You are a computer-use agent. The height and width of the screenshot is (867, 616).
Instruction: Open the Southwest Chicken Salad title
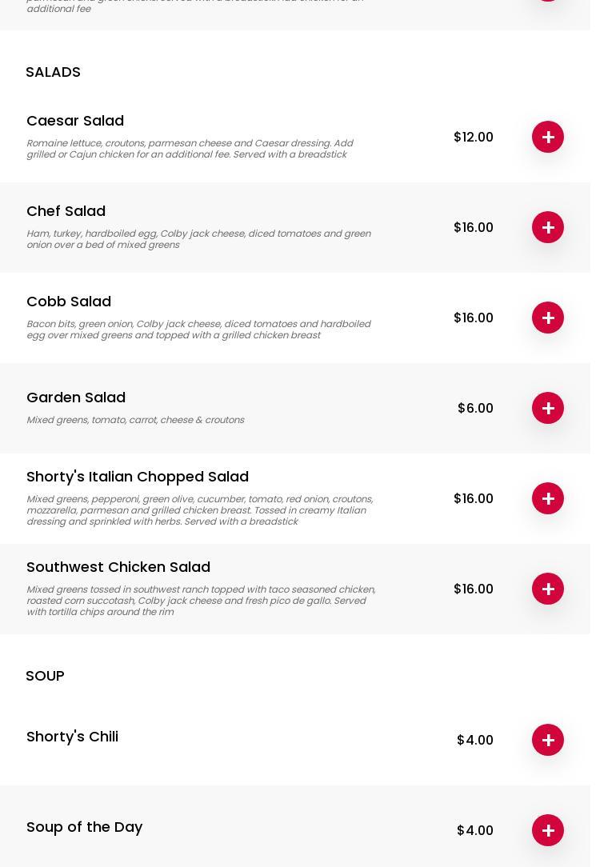118,567
